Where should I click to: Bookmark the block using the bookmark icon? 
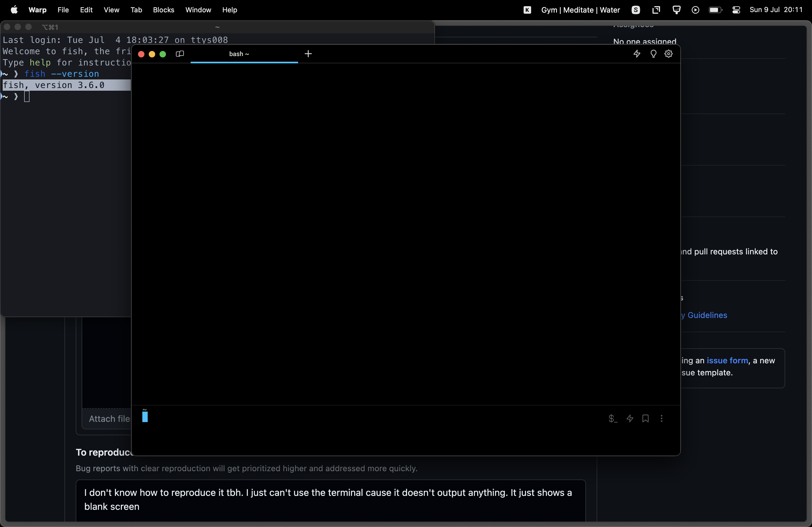[x=646, y=419]
